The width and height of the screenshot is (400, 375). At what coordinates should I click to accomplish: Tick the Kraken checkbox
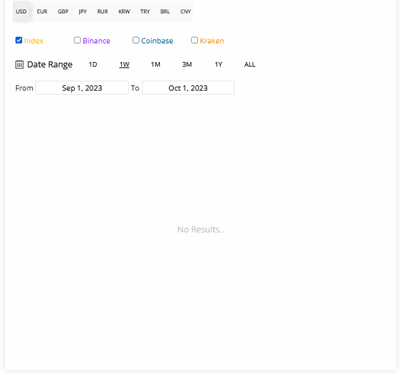pos(194,40)
